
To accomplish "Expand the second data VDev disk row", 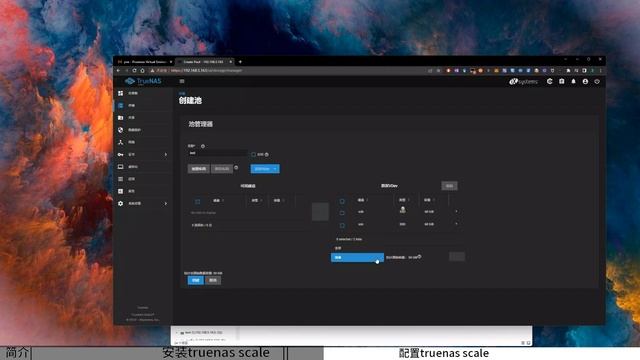I will tap(456, 224).
